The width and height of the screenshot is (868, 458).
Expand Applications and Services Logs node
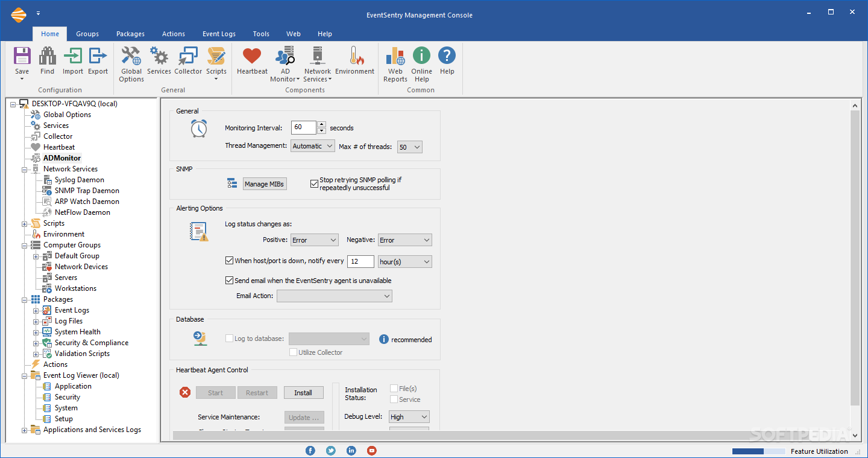(25, 430)
